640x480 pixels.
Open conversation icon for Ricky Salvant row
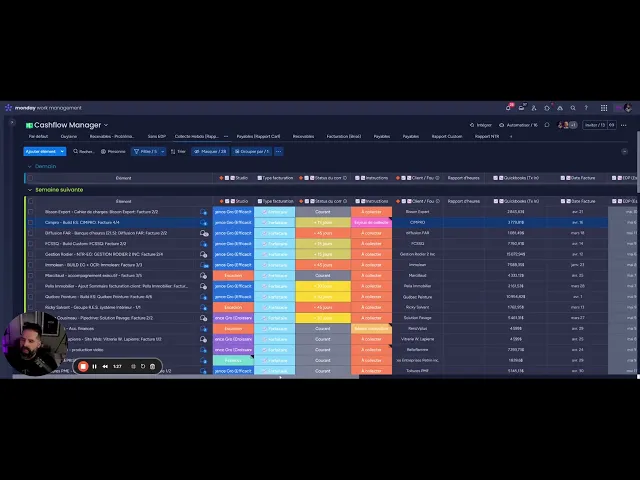tap(203, 307)
